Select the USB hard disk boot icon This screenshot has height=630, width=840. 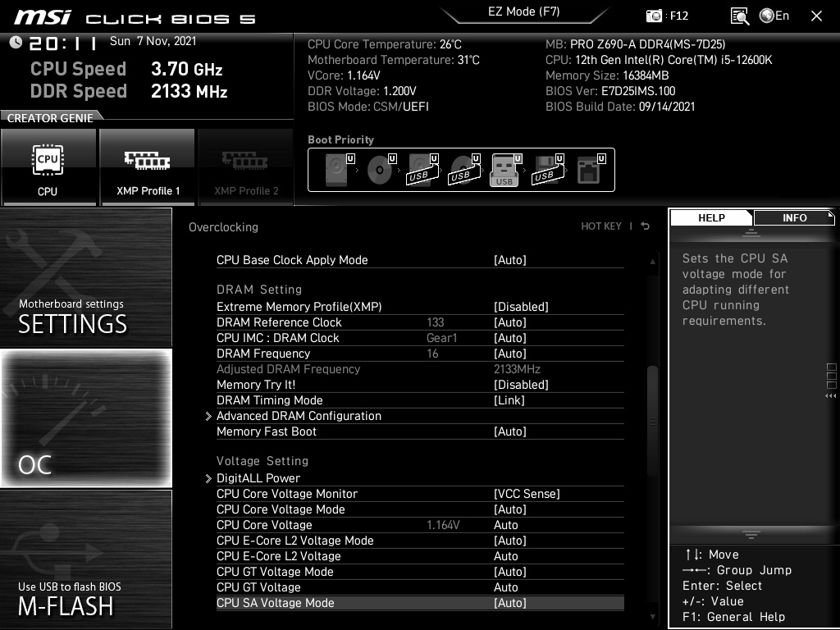422,170
